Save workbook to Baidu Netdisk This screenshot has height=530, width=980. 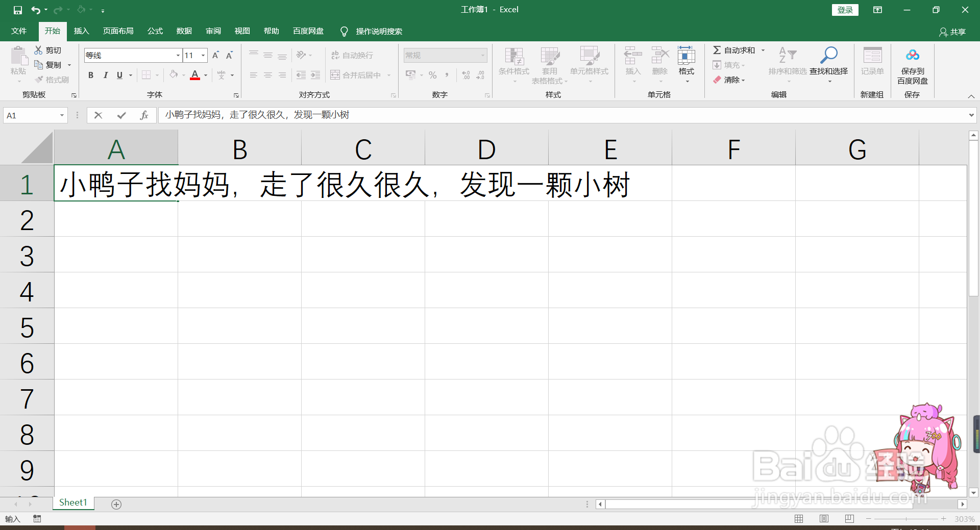click(912, 65)
